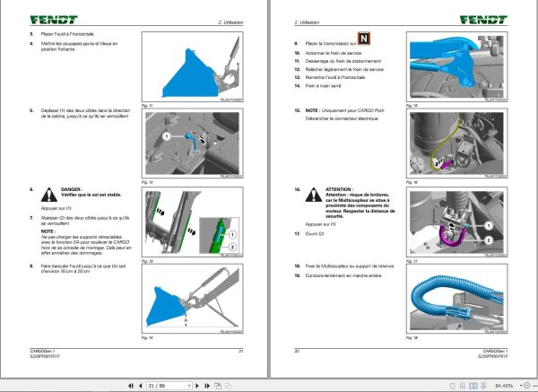Screen dimensions: 538x392
Task: Go to next page arrow
Action: click(x=197, y=386)
